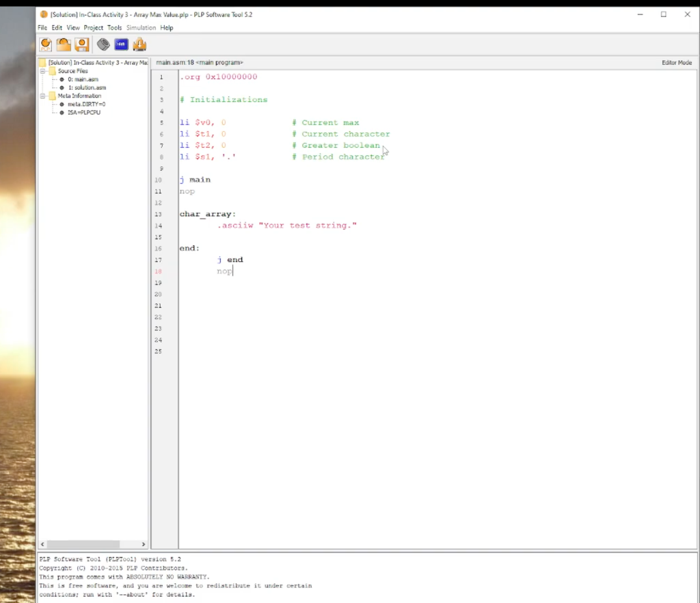Create a new PLP project
This screenshot has width=700, height=603.
pyautogui.click(x=45, y=44)
